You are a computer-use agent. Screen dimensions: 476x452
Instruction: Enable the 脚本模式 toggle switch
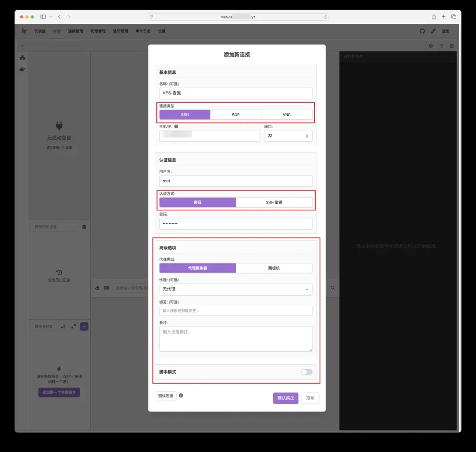(x=306, y=372)
